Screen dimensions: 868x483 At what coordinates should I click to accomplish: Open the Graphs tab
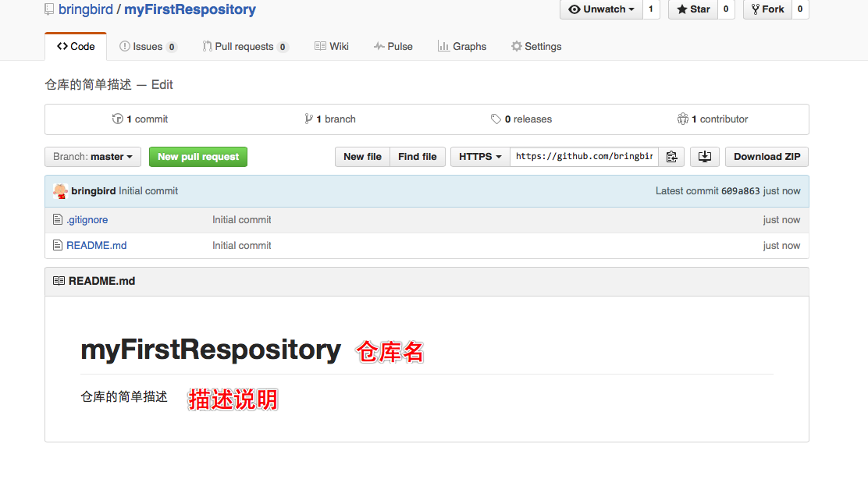[461, 47]
